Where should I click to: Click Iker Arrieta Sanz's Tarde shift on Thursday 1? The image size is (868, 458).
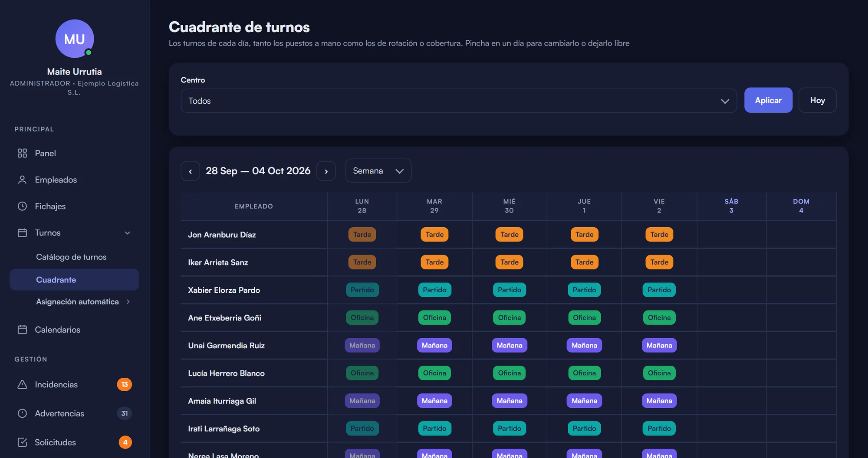point(584,262)
